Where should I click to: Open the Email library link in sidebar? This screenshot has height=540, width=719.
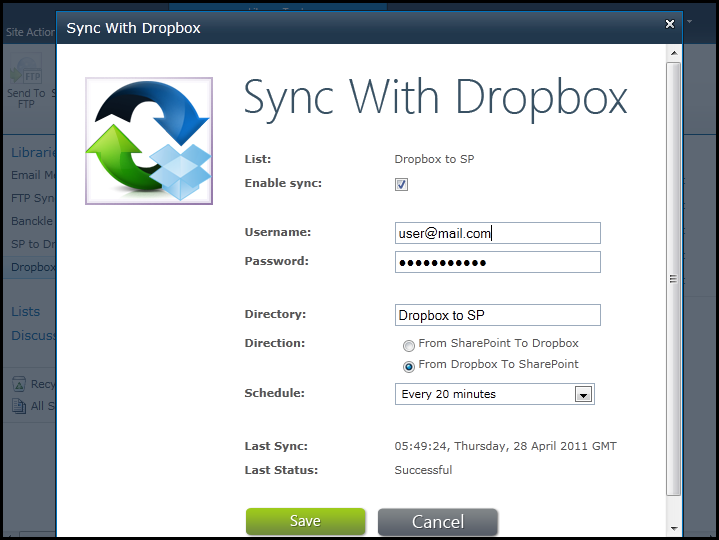pos(33,175)
